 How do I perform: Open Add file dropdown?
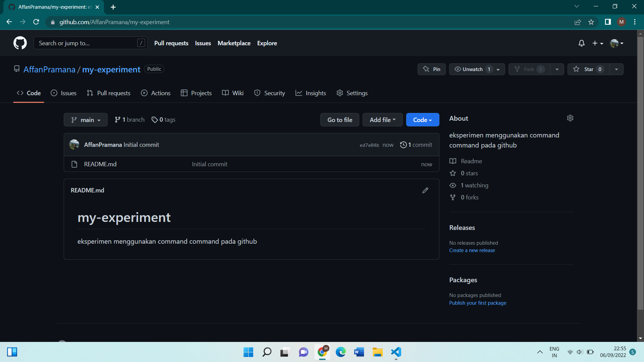[x=382, y=120]
